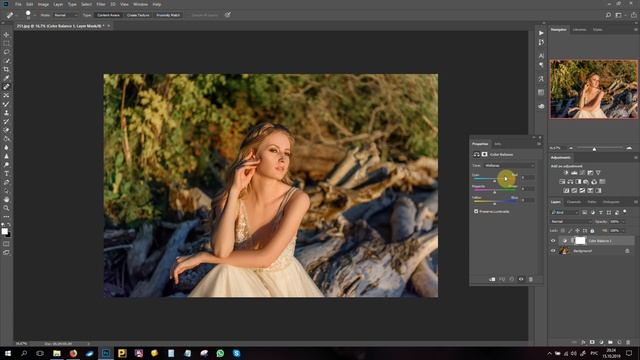Open WhatsApp from the taskbar

coord(220,353)
